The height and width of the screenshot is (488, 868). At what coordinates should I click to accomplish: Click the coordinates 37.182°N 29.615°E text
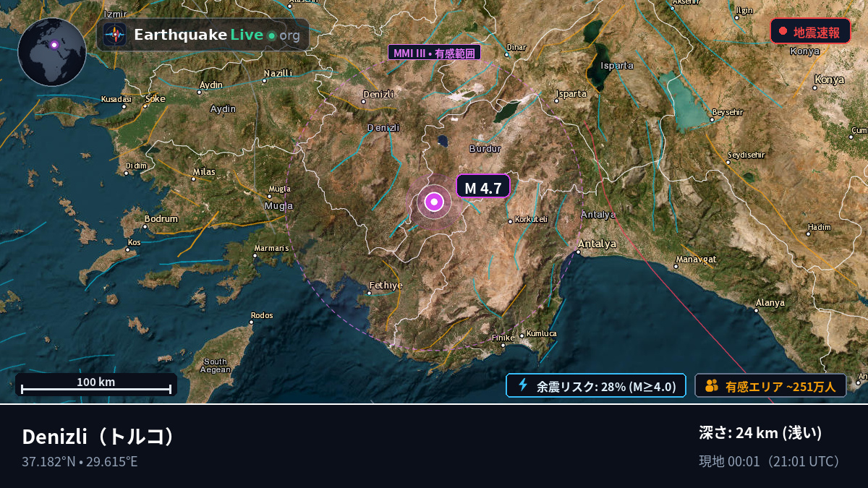click(80, 461)
